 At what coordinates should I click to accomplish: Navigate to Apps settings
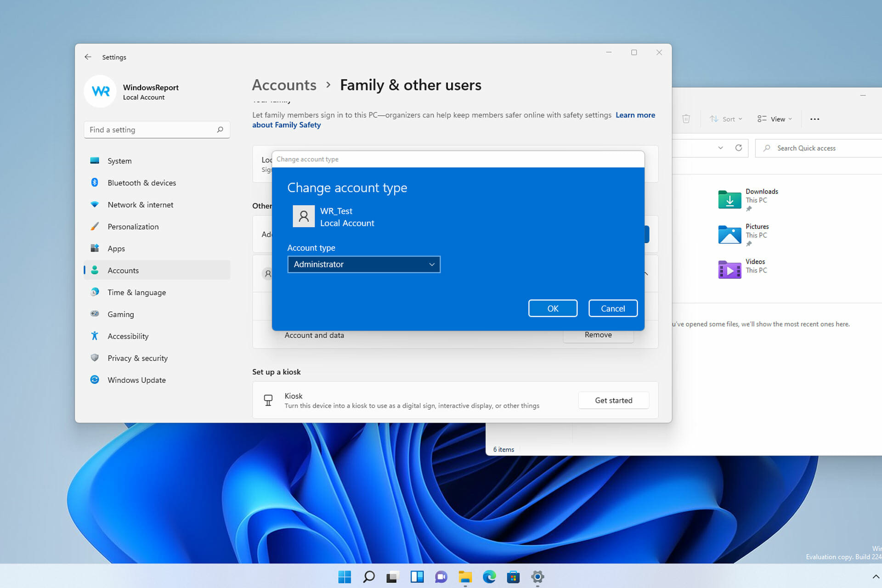pos(117,248)
